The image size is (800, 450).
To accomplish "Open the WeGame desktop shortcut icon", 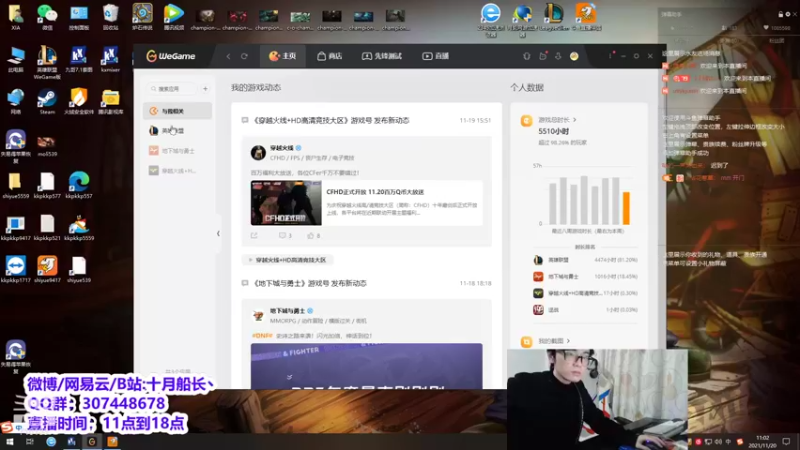I will [47, 62].
